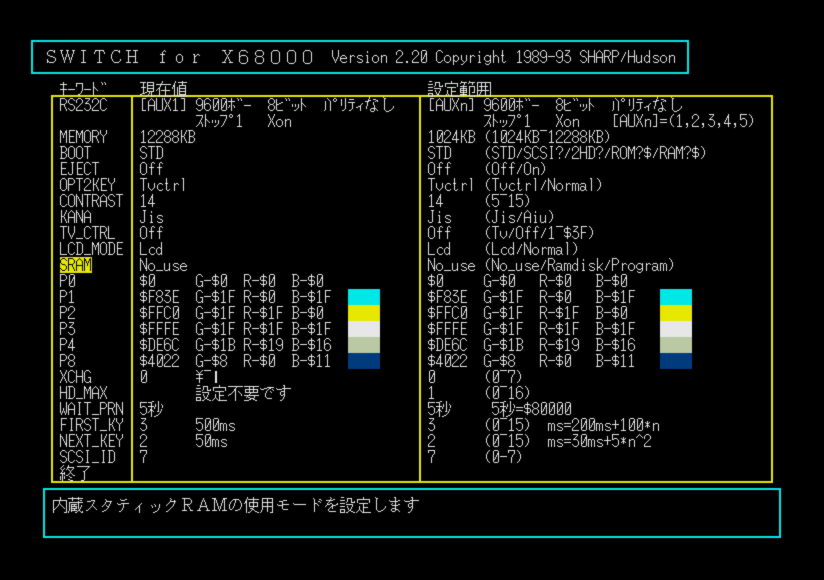Image resolution: width=824 pixels, height=580 pixels.
Task: Click the current CONTRAST value 14
Action: point(147,201)
